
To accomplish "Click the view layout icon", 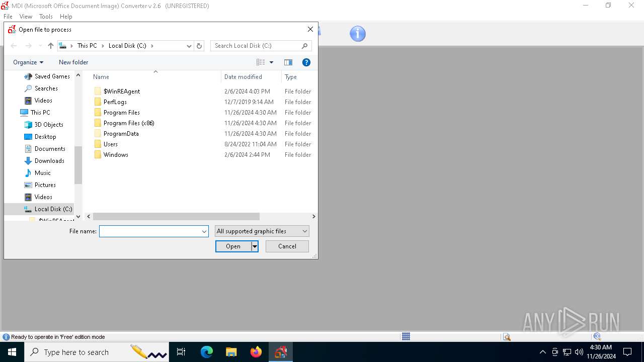I will pos(261,62).
